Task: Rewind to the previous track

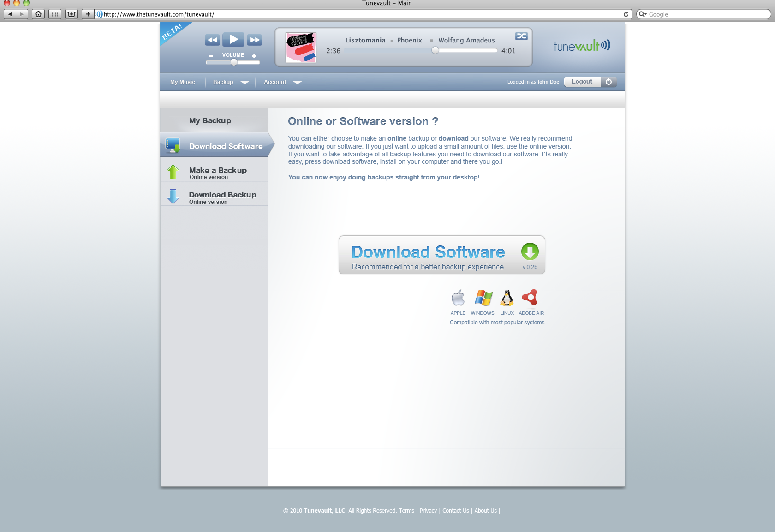Action: tap(212, 40)
